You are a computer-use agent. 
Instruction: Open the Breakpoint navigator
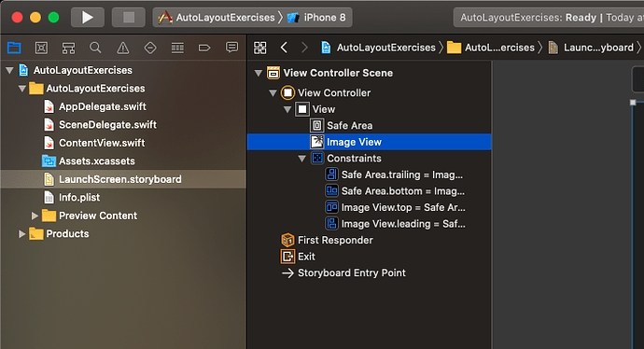[204, 48]
